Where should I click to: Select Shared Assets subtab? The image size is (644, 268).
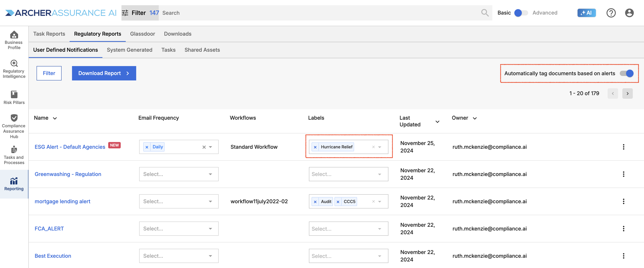(202, 50)
